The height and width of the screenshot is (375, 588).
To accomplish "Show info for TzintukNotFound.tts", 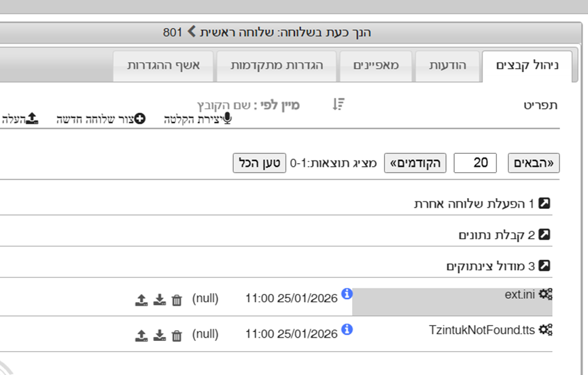I will click(347, 329).
